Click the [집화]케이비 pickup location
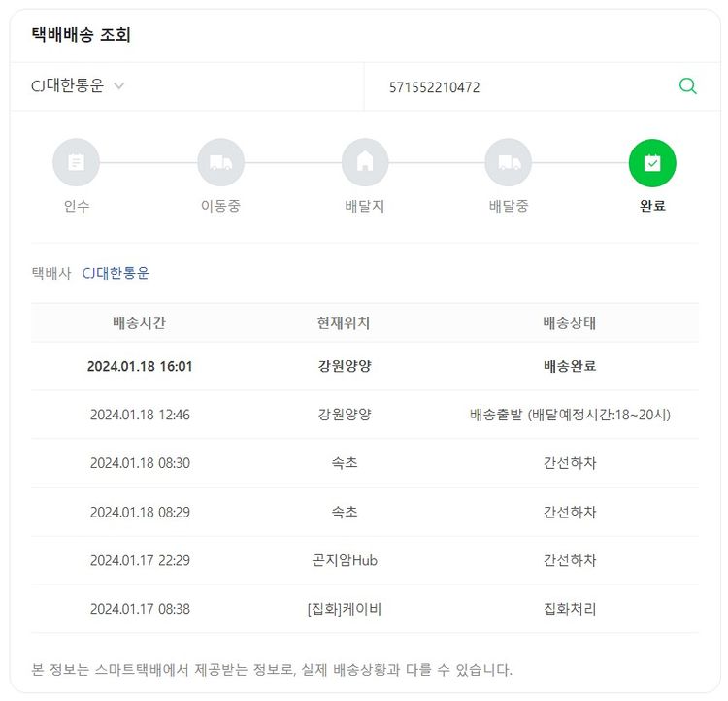Screen dimensions: 728x701 (344, 609)
